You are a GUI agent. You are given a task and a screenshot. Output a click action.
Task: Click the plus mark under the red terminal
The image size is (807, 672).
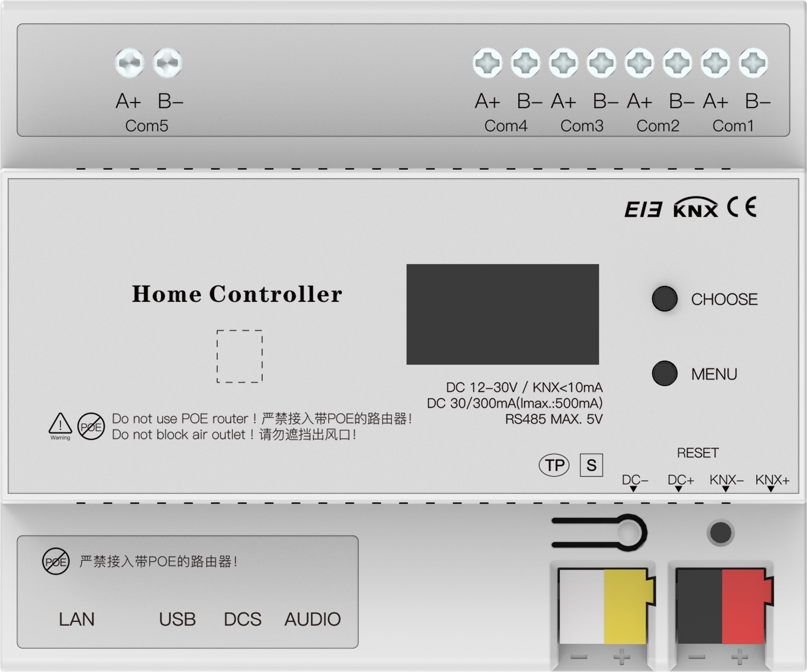pos(740,656)
